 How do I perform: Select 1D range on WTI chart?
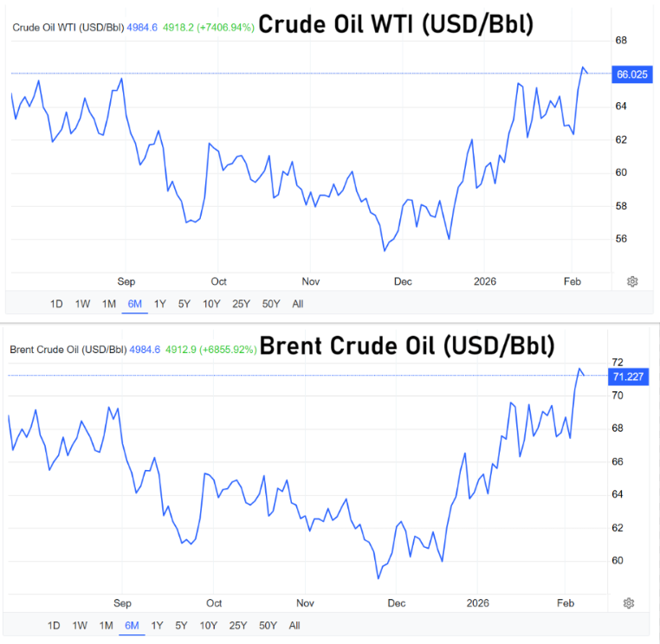(x=56, y=304)
